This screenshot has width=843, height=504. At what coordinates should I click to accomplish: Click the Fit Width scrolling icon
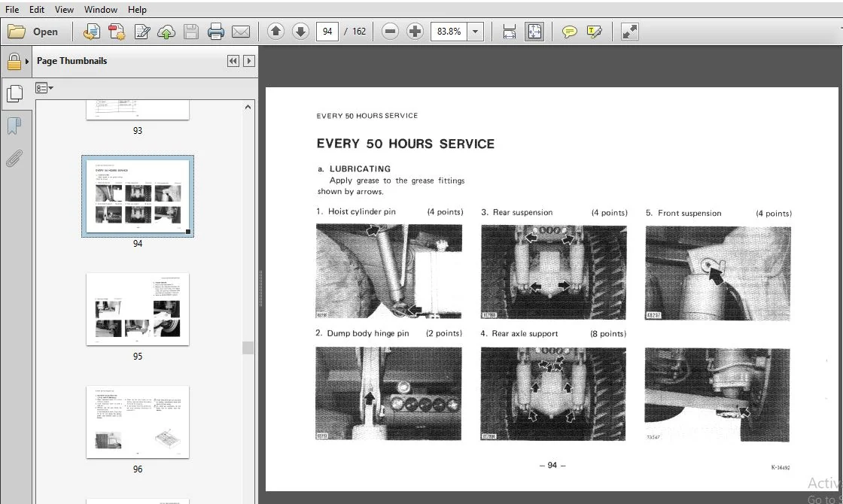(x=509, y=32)
